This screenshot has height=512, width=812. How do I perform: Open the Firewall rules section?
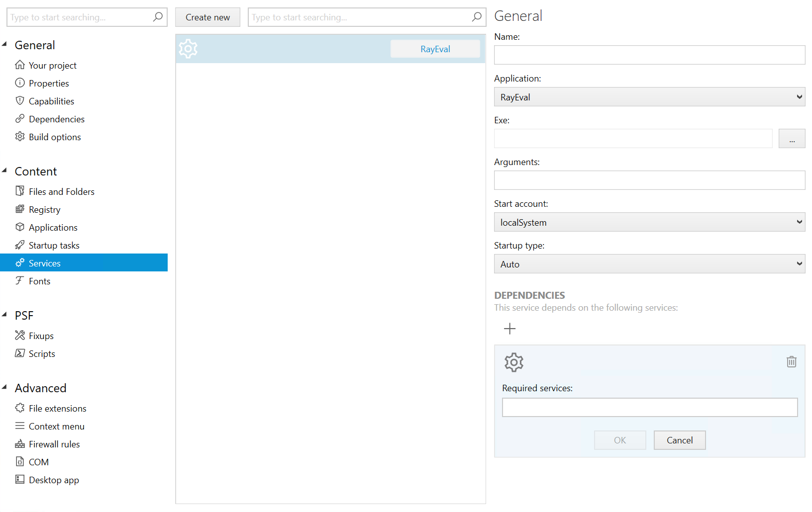54,444
